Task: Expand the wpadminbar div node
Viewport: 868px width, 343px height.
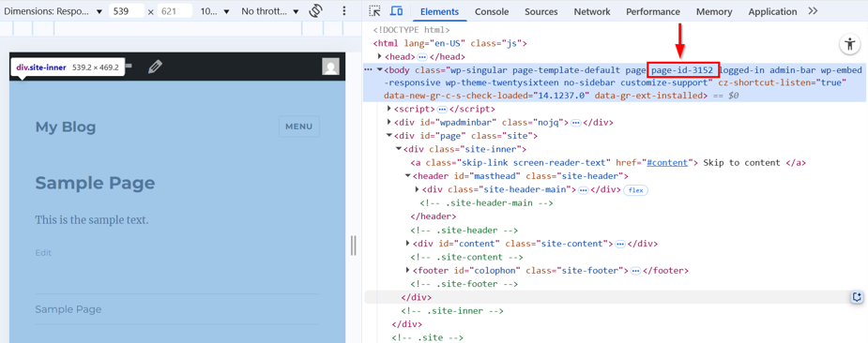Action: pyautogui.click(x=389, y=122)
